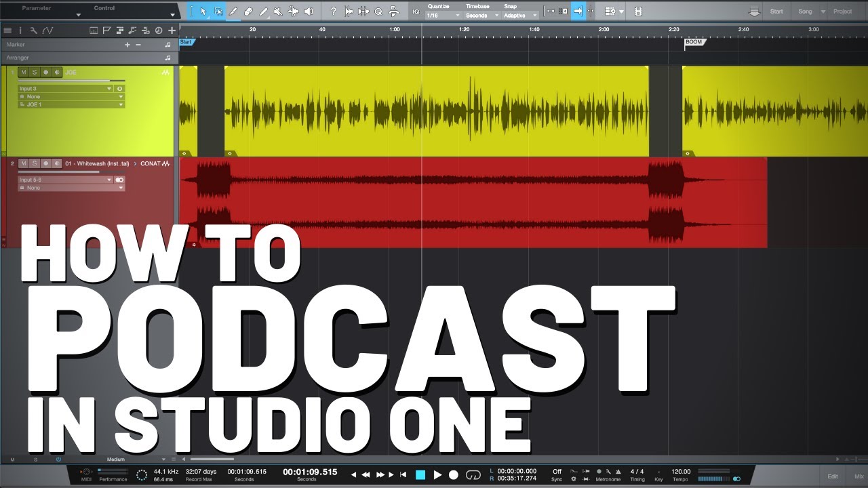The image size is (868, 488).
Task: Select the Range tool
Action: (218, 12)
